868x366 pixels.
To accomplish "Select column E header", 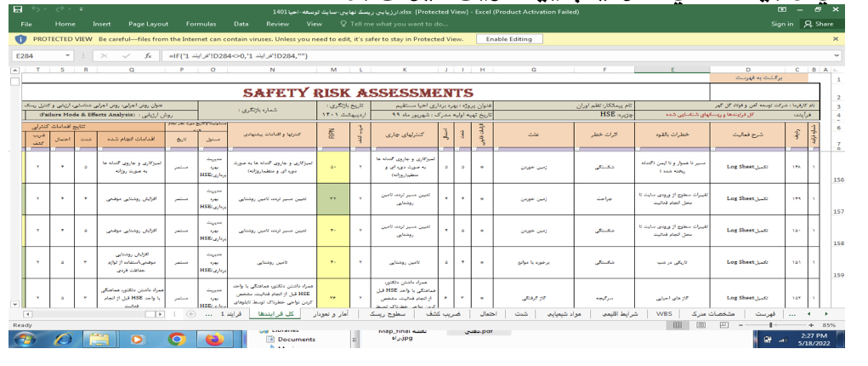I will [x=672, y=69].
